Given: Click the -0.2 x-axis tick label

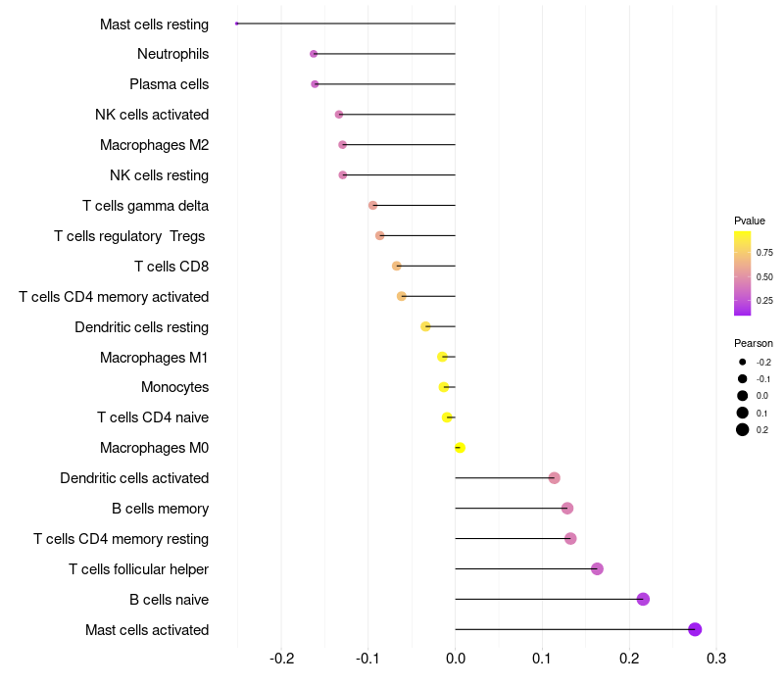Looking at the screenshot, I should [281, 658].
